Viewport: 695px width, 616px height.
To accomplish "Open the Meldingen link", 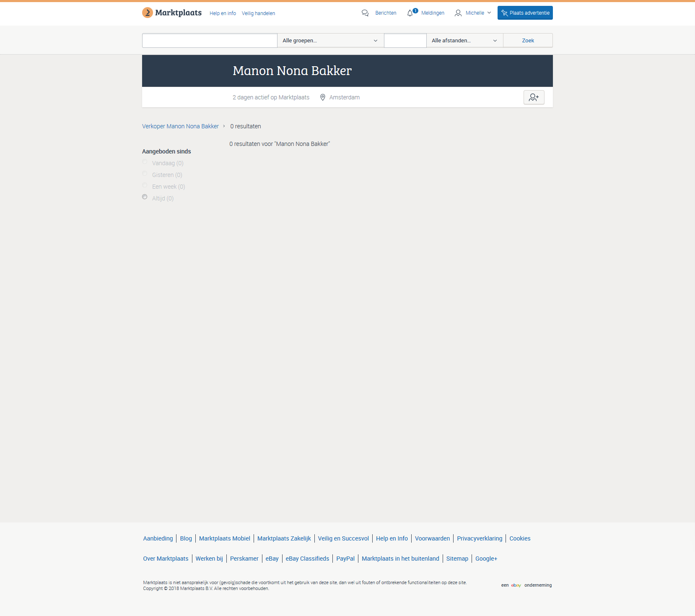I will click(433, 13).
